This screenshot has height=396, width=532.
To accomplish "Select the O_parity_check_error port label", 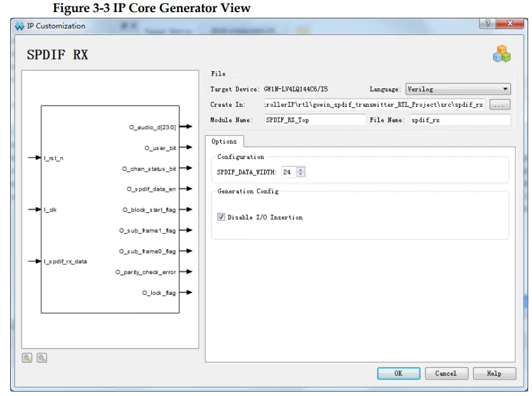I will point(145,272).
